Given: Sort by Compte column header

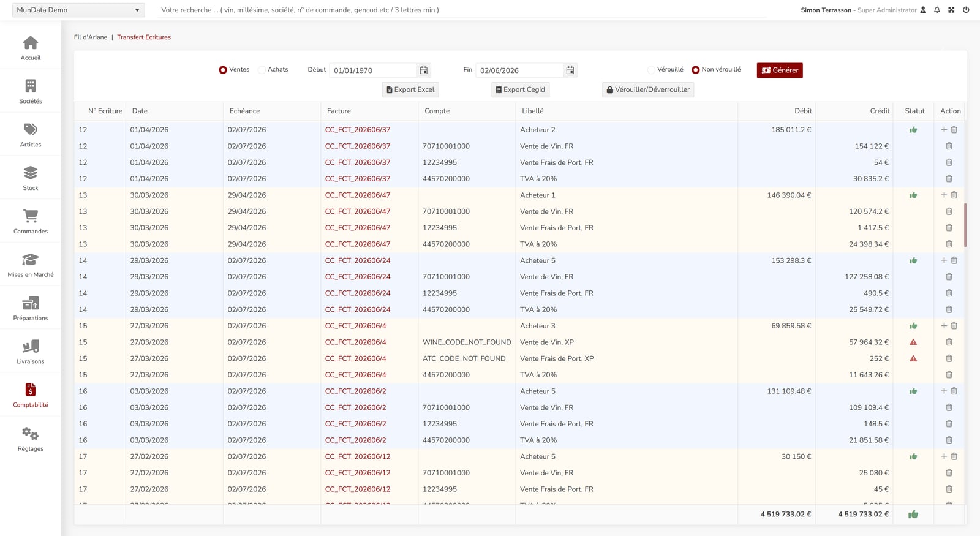Looking at the screenshot, I should [437, 111].
